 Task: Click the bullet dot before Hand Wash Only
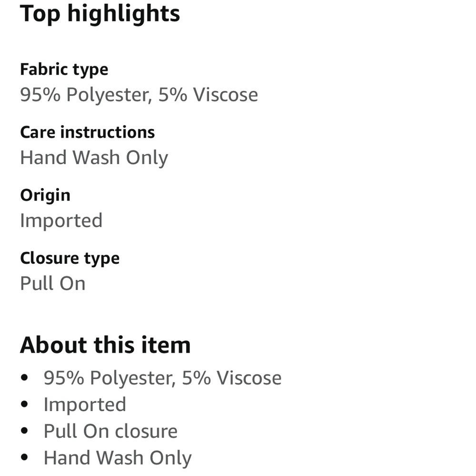click(25, 457)
